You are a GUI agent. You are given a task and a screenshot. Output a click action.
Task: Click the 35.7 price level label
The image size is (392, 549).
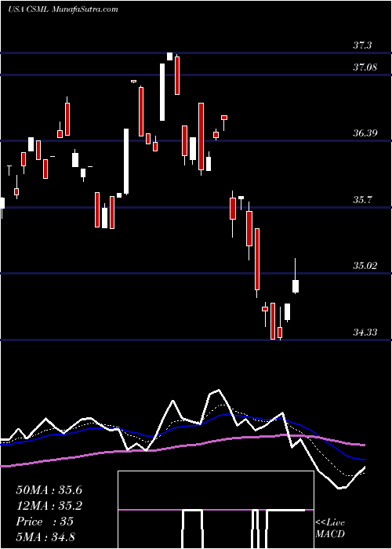click(362, 199)
